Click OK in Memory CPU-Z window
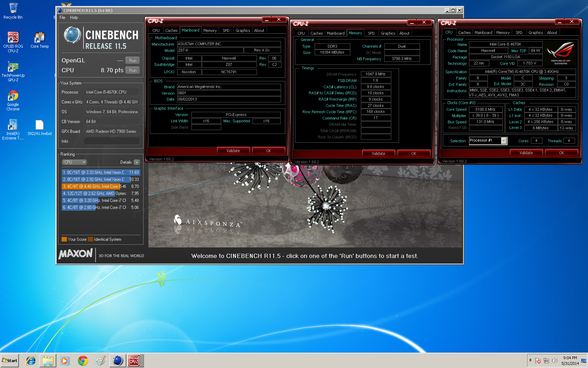 pyautogui.click(x=414, y=154)
